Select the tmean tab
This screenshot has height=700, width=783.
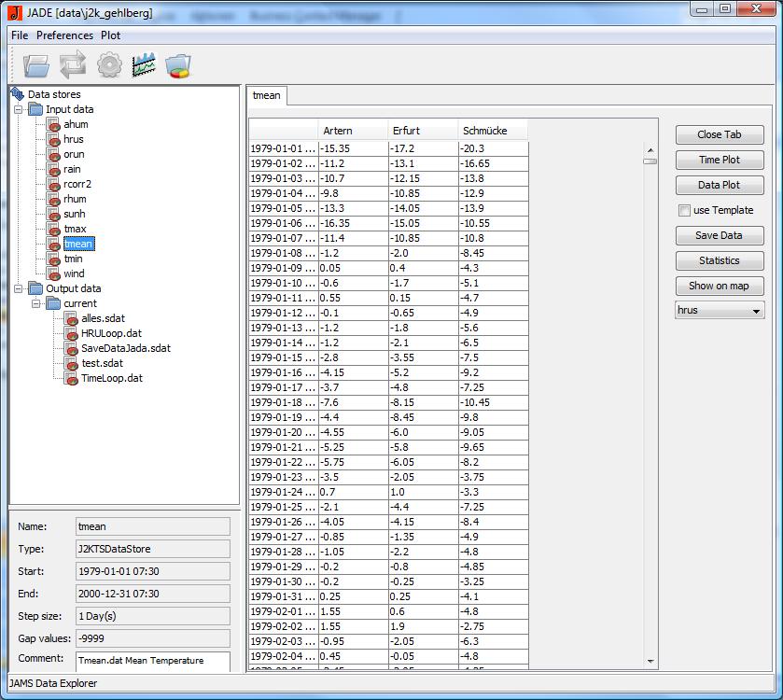266,94
